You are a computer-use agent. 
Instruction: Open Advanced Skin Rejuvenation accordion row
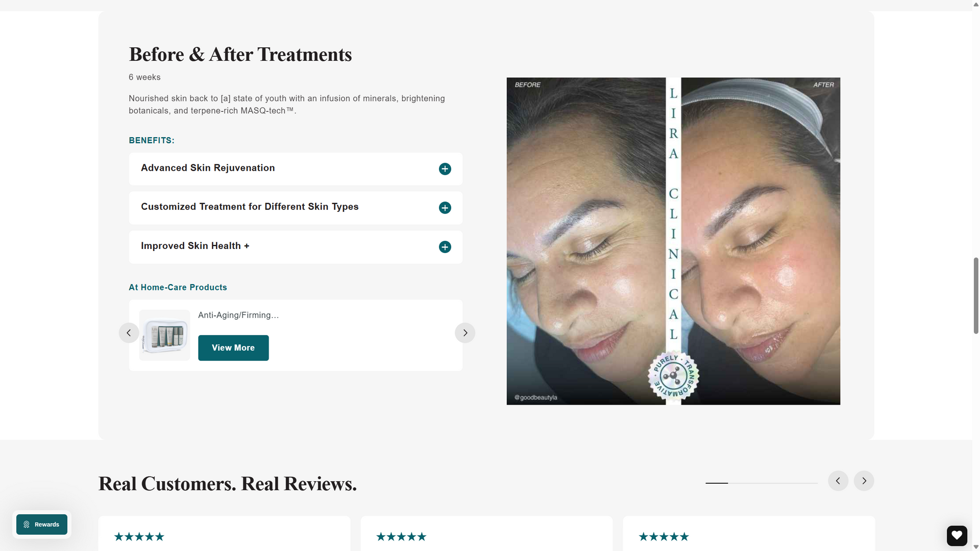[296, 169]
